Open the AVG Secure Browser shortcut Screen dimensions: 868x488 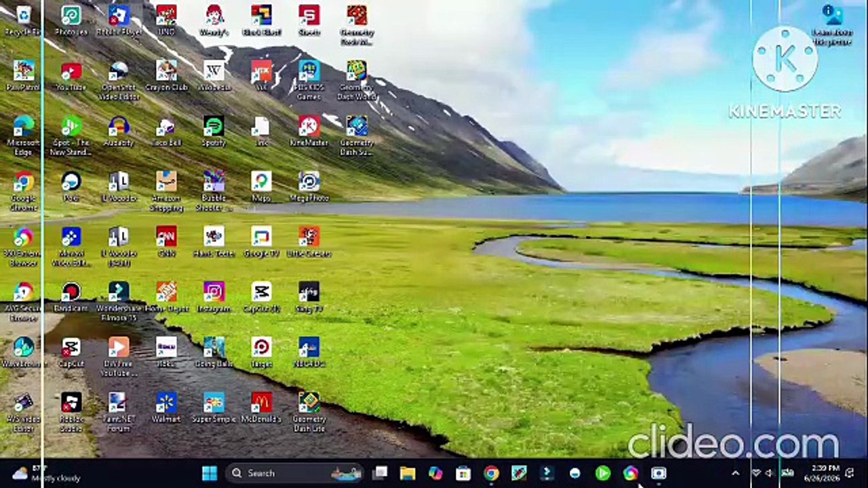[23, 301]
